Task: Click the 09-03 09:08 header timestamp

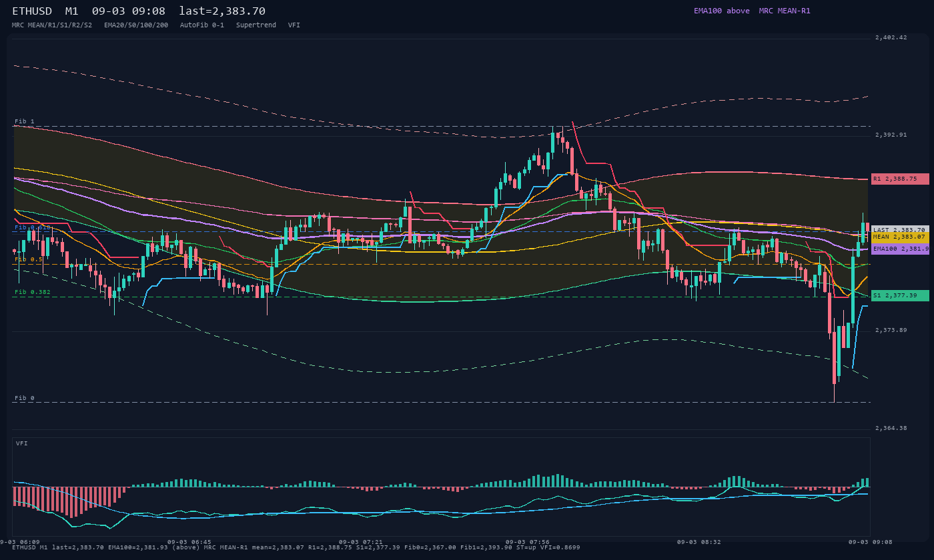Action: click(x=128, y=11)
